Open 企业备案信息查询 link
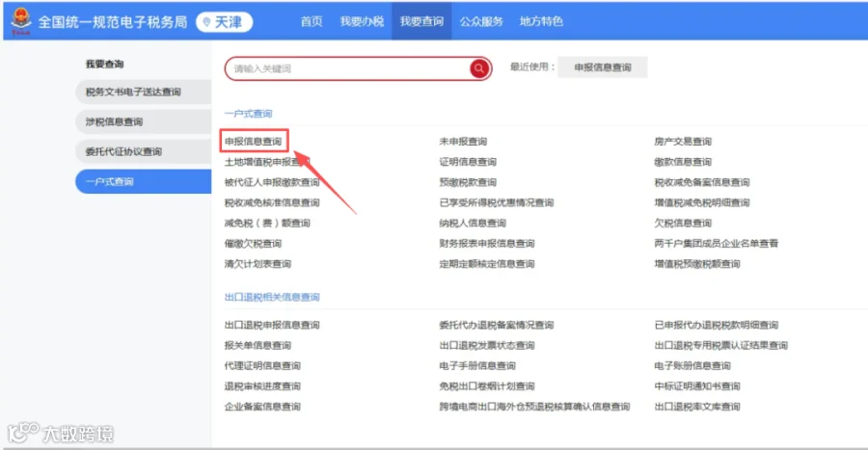This screenshot has height=450, width=868. pyautogui.click(x=262, y=407)
